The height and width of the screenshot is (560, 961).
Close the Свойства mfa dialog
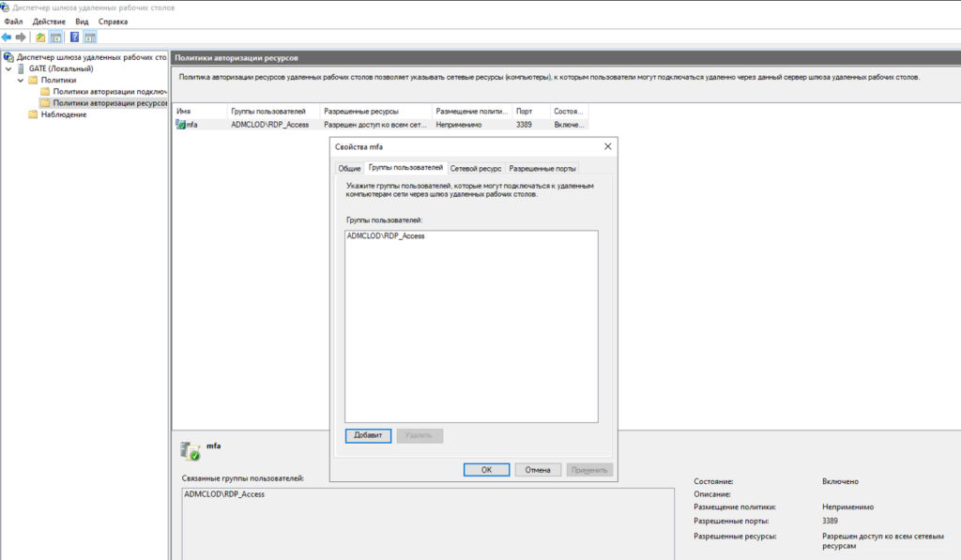pos(607,146)
